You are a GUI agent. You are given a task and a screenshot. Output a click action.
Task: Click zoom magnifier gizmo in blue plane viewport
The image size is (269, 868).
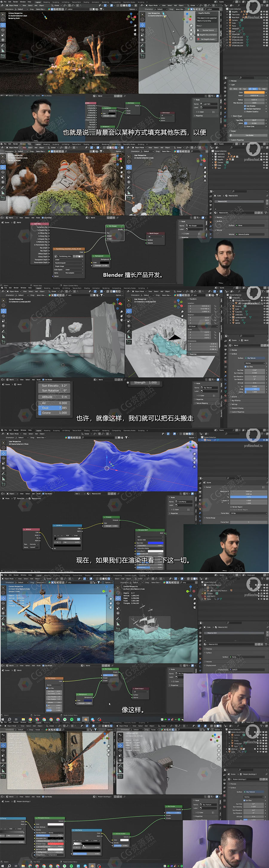[x=195, y=454]
